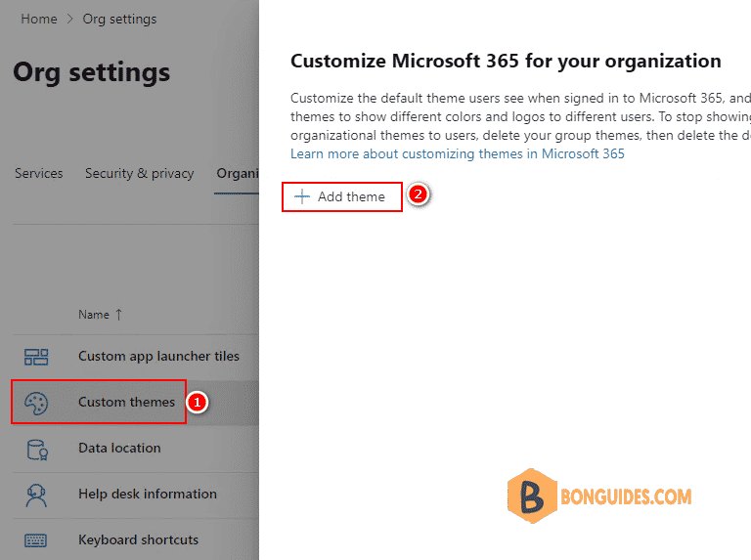Click the plus icon beside Add theme
751x560 pixels.
click(x=302, y=196)
